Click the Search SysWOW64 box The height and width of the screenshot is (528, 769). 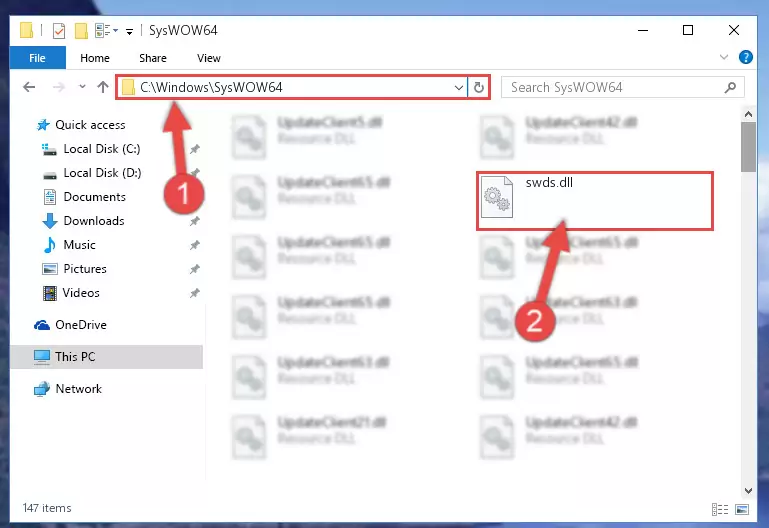click(x=622, y=87)
